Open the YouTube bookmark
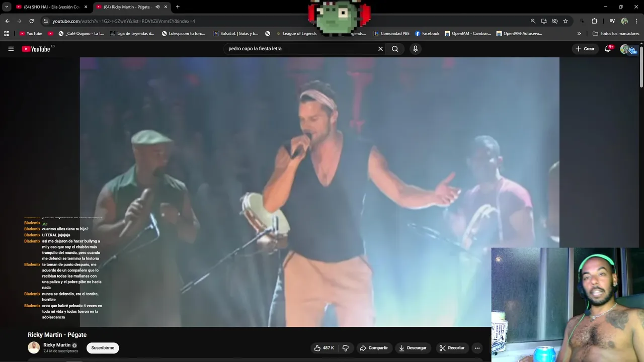Image resolution: width=644 pixels, height=362 pixels. click(x=31, y=34)
